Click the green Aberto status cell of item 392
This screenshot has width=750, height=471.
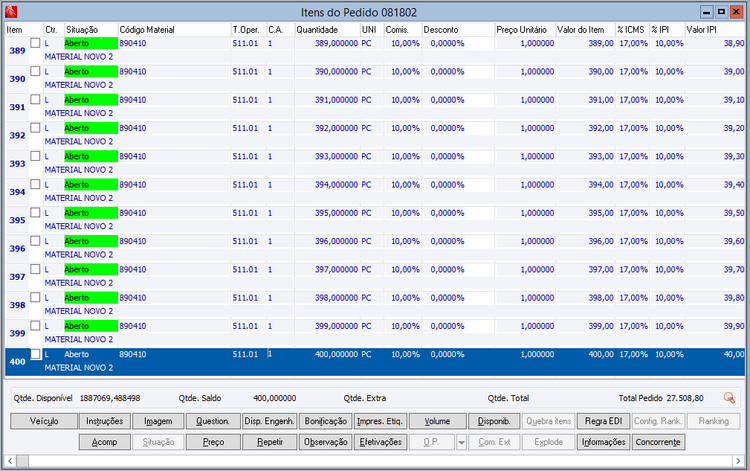pos(91,128)
